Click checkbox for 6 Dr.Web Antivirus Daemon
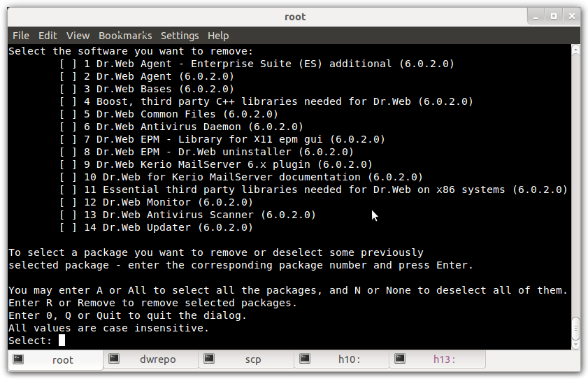588x379 pixels. click(x=68, y=127)
